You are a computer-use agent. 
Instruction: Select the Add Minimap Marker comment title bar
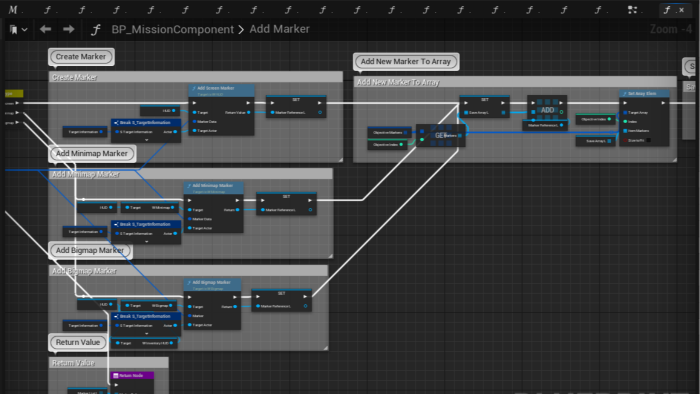pos(191,174)
